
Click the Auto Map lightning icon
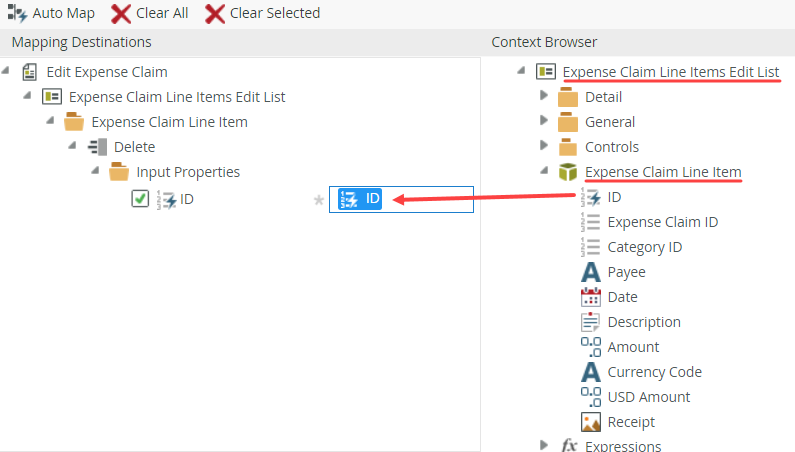17,13
